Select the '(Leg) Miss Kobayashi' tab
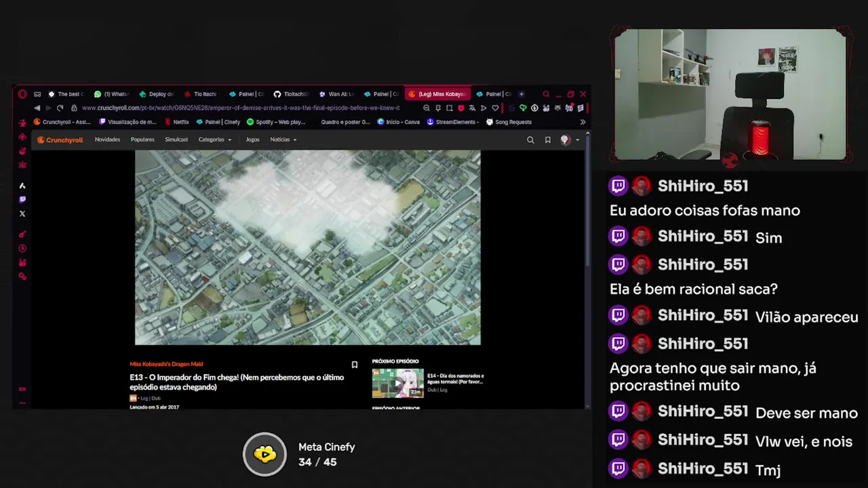This screenshot has height=488, width=868. 437,94
